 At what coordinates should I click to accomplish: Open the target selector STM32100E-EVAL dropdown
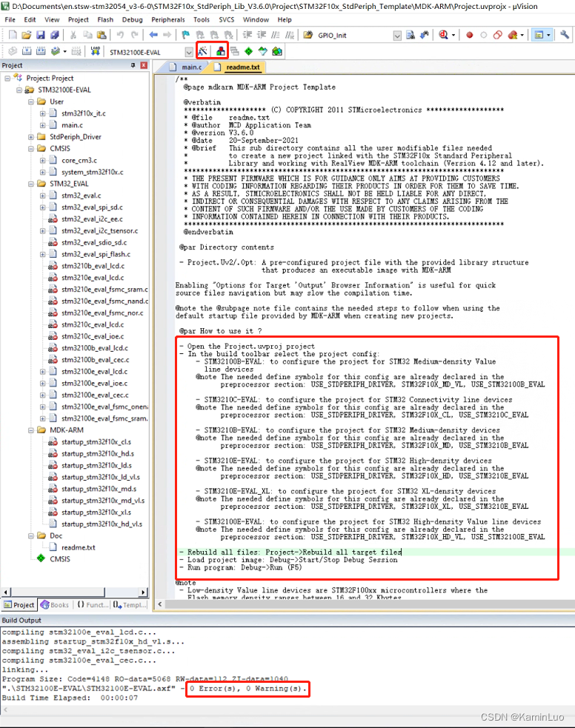[x=188, y=52]
